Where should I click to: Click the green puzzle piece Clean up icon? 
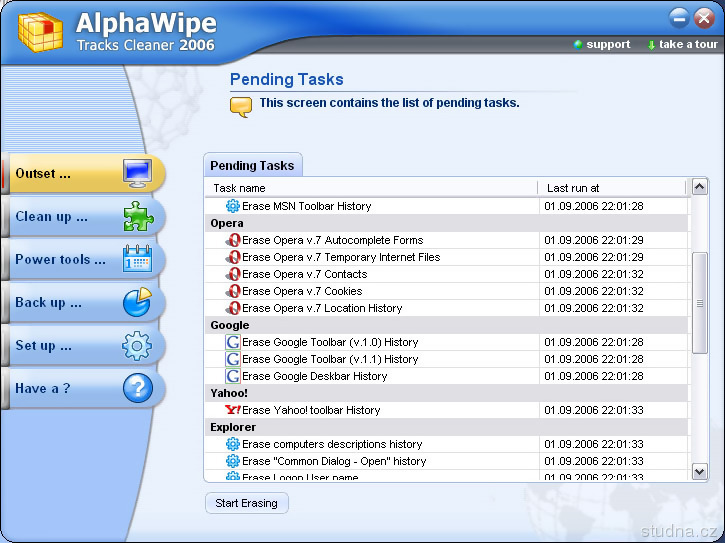[137, 216]
